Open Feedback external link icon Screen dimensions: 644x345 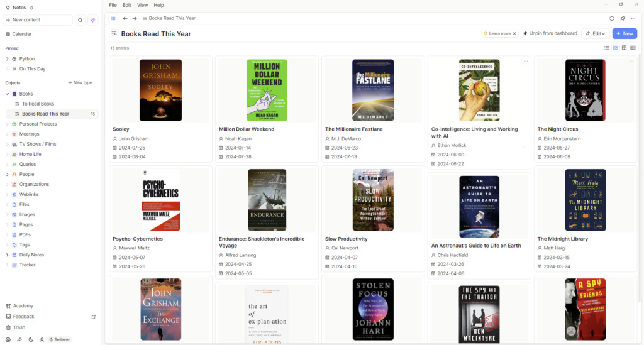point(94,317)
